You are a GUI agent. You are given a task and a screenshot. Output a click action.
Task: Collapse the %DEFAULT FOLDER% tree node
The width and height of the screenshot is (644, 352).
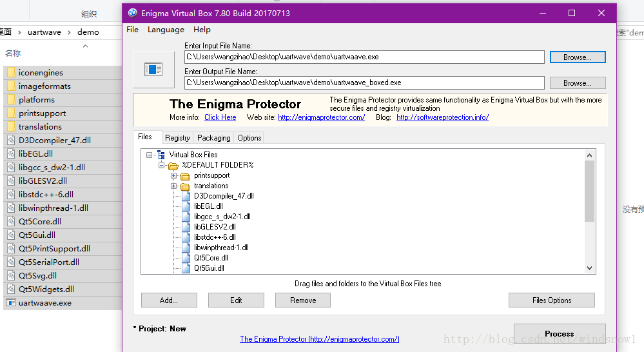coord(161,165)
